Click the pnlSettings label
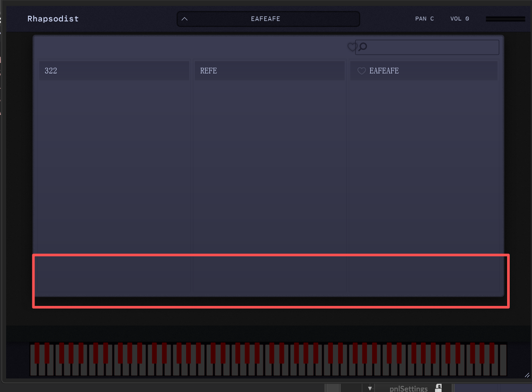 (408, 389)
